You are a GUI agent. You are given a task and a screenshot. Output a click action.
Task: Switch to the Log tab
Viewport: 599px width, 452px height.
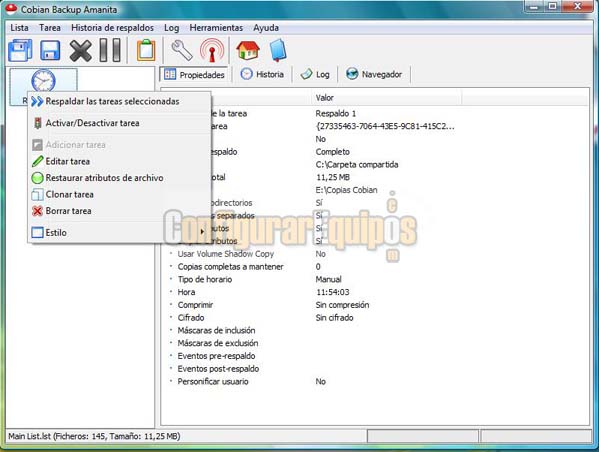pyautogui.click(x=315, y=74)
